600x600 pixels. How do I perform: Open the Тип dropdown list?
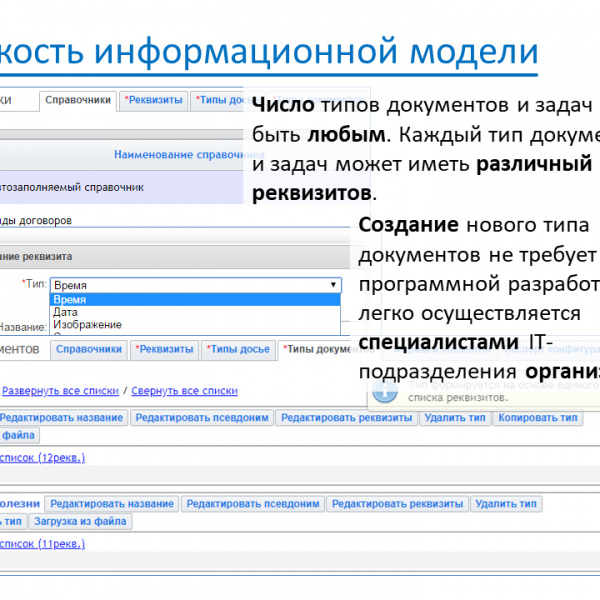click(x=195, y=285)
